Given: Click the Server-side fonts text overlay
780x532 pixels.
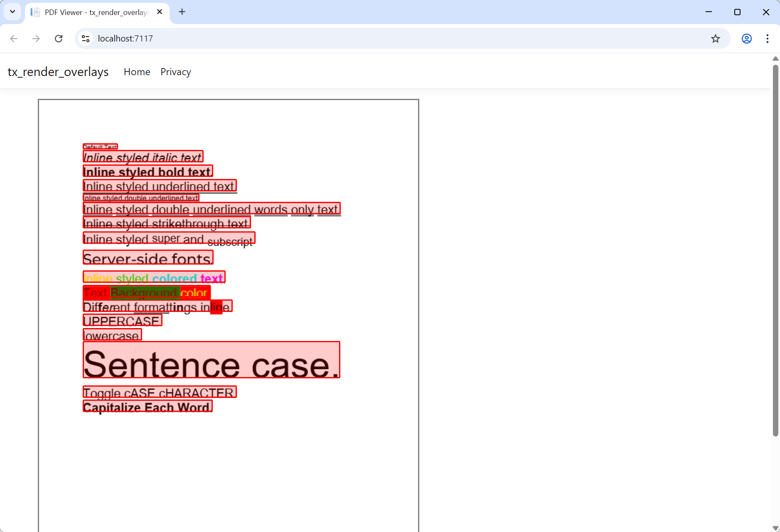Looking at the screenshot, I should (x=148, y=257).
